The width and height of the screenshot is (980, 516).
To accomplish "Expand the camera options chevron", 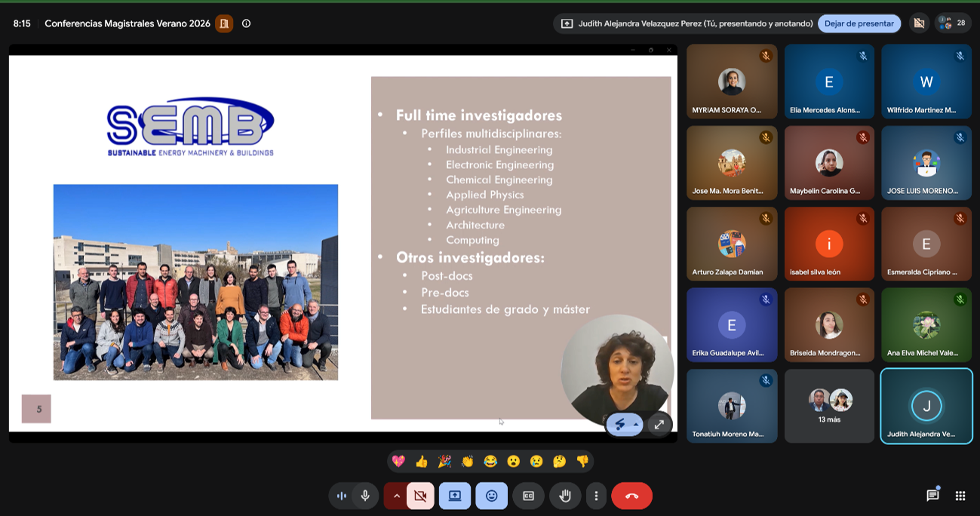I will (x=396, y=496).
